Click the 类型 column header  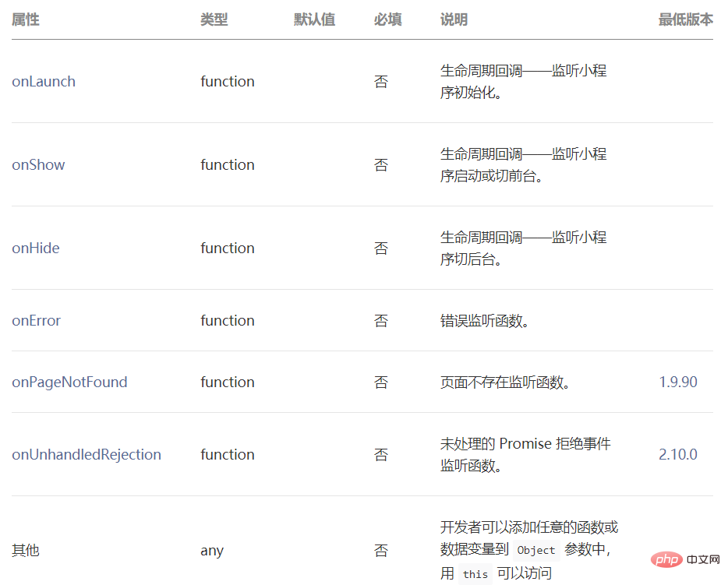tap(214, 19)
